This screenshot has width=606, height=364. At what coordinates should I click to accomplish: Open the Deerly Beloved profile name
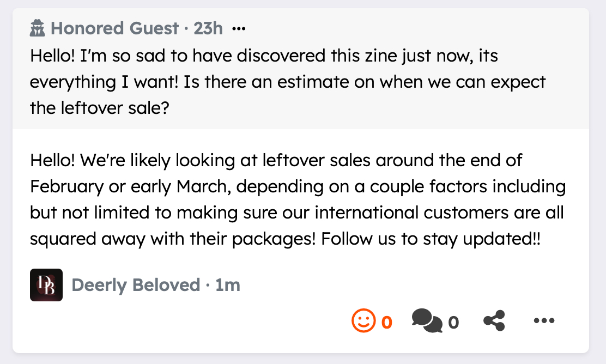(136, 285)
